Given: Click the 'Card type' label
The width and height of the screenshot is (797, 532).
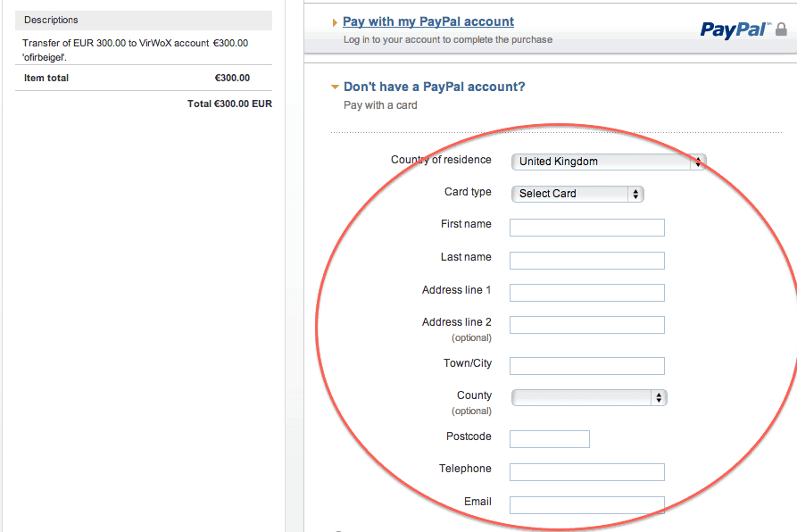Looking at the screenshot, I should (x=468, y=192).
